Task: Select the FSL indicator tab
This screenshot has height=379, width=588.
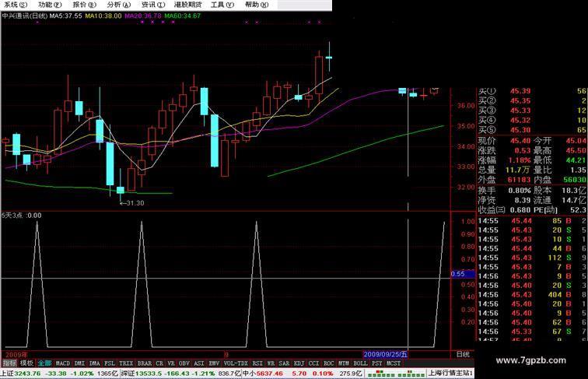Action: (110, 363)
